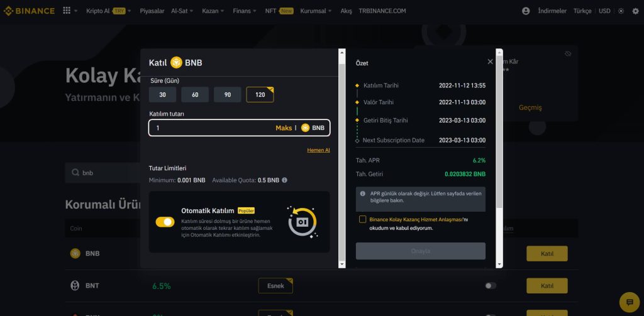Click the APR info notice icon
The height and width of the screenshot is (316, 644).
click(363, 193)
